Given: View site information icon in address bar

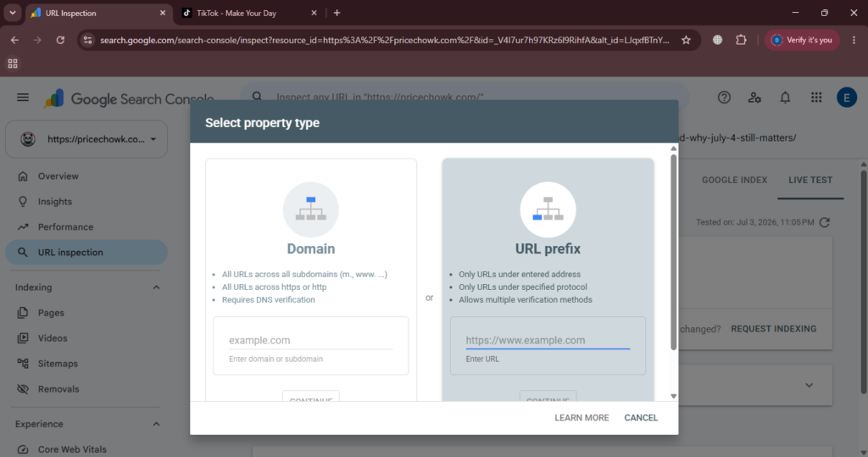Looking at the screenshot, I should pyautogui.click(x=87, y=40).
